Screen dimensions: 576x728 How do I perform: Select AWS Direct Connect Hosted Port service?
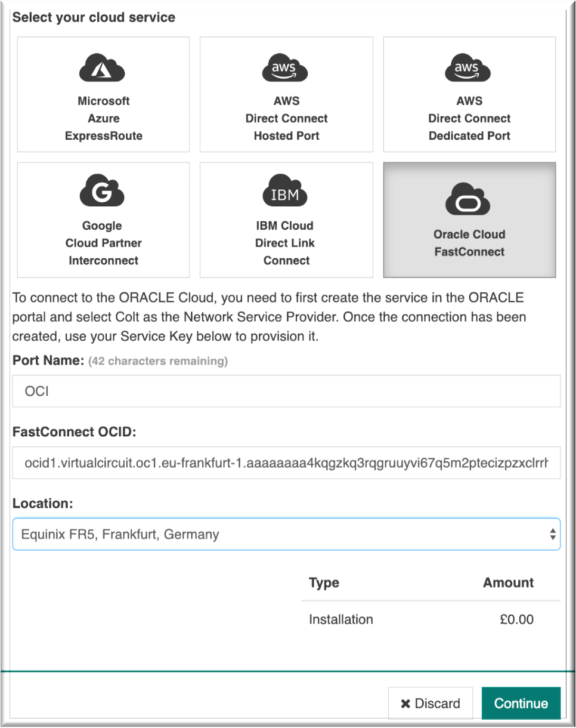pos(286,94)
